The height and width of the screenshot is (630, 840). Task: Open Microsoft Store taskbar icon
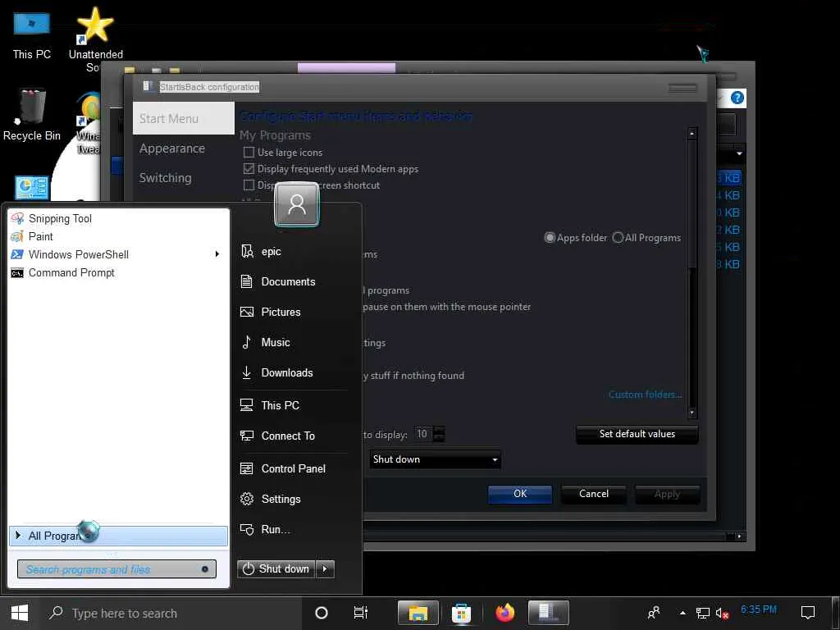coord(461,613)
